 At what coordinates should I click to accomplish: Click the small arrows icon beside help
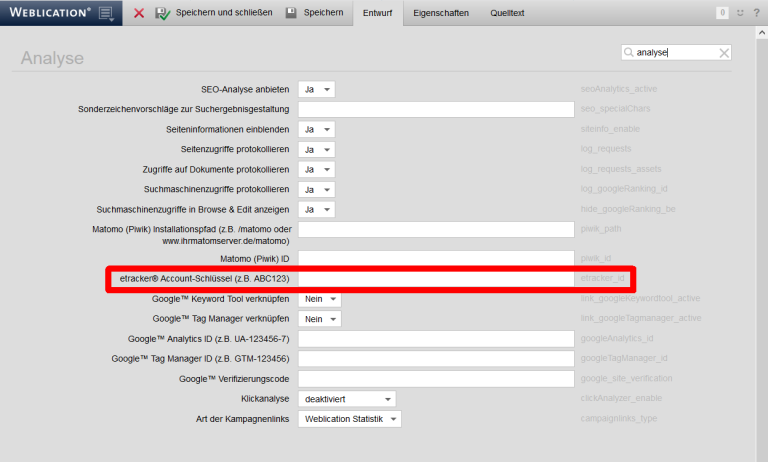(740, 13)
